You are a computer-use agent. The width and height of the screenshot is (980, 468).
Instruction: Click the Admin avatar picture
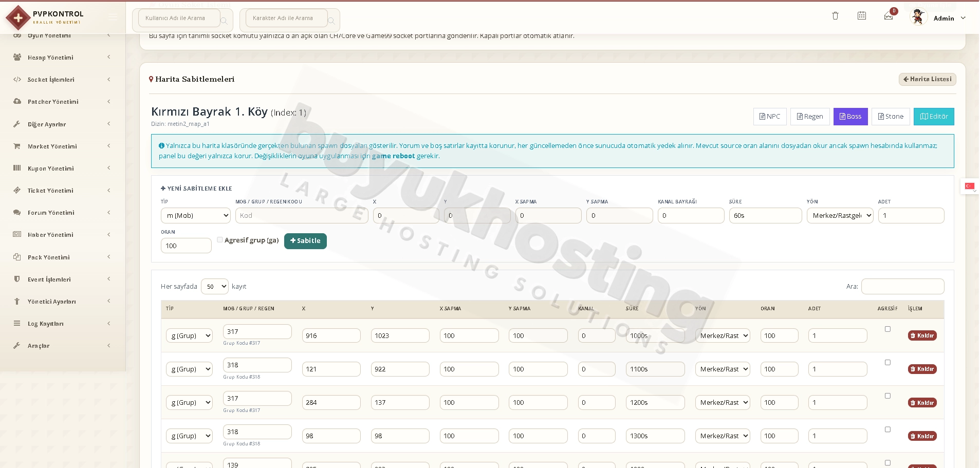(x=918, y=17)
